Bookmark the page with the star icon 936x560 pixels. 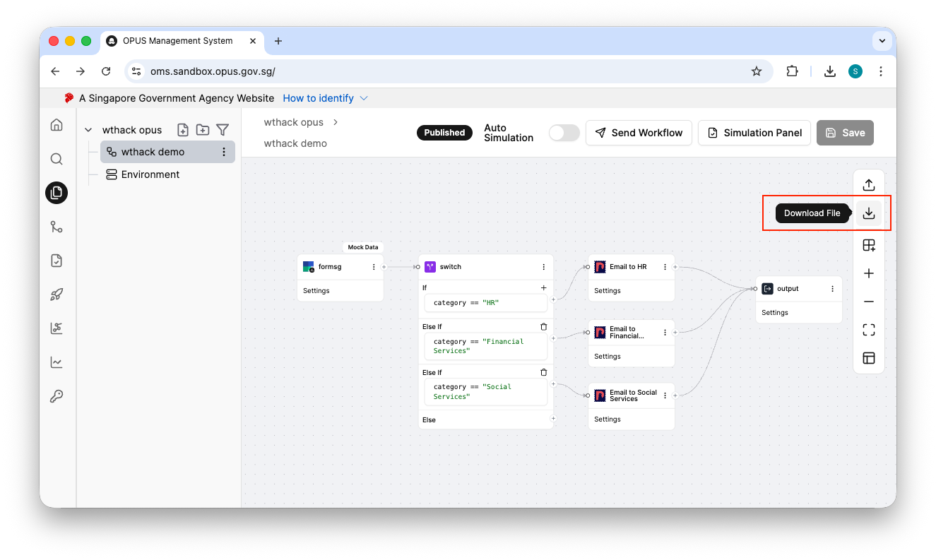[757, 71]
